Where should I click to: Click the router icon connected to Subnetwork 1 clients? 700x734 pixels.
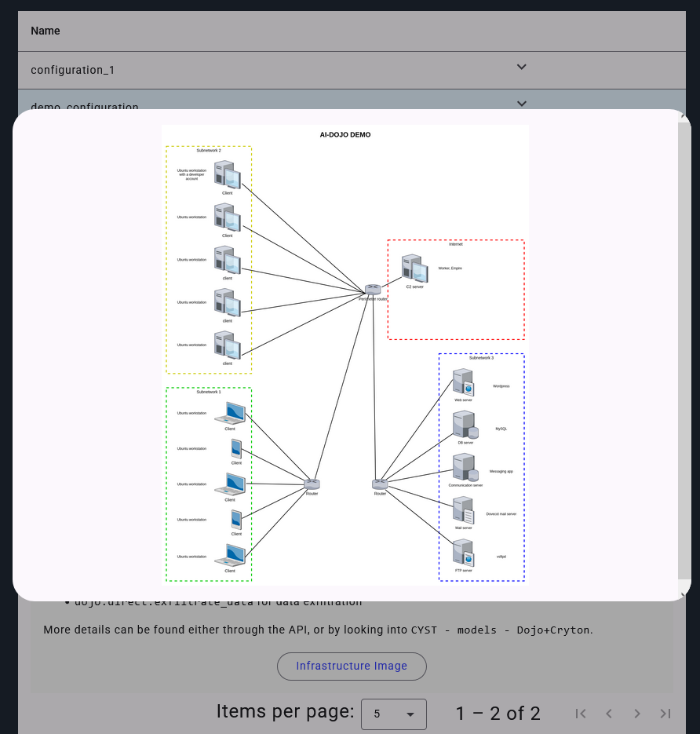(312, 484)
